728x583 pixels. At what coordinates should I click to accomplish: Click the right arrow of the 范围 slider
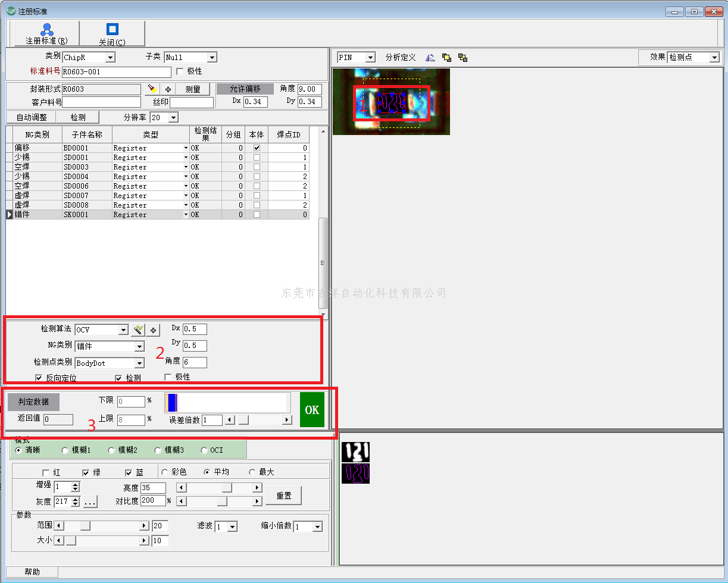point(144,526)
